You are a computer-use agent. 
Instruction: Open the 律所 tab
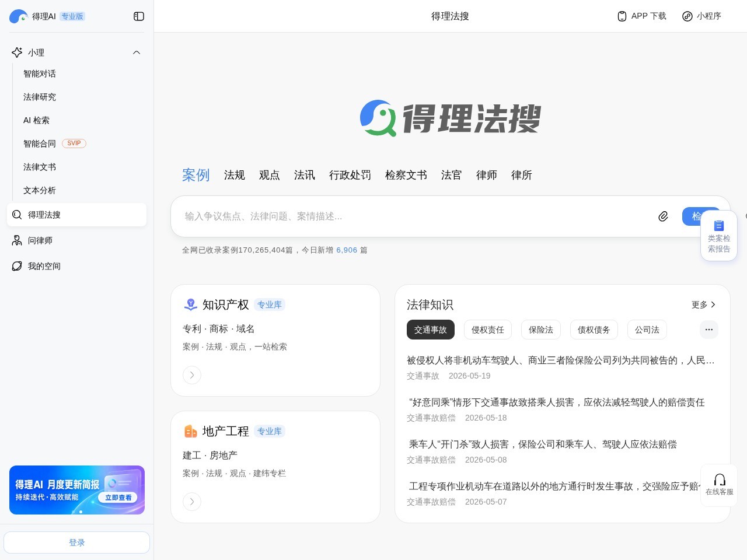tap(522, 175)
